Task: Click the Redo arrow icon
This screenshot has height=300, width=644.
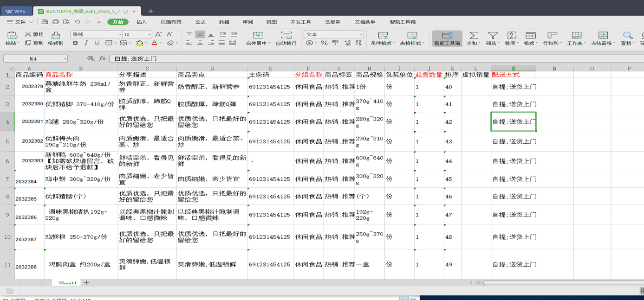Action: click(x=88, y=22)
